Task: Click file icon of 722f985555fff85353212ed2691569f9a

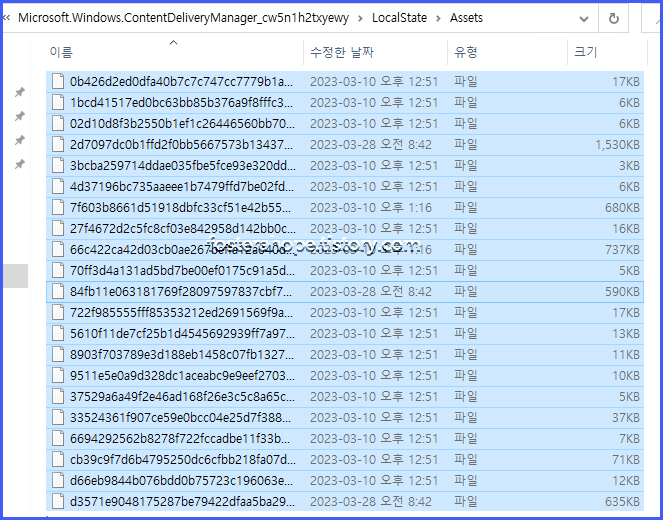Action: 58,313
